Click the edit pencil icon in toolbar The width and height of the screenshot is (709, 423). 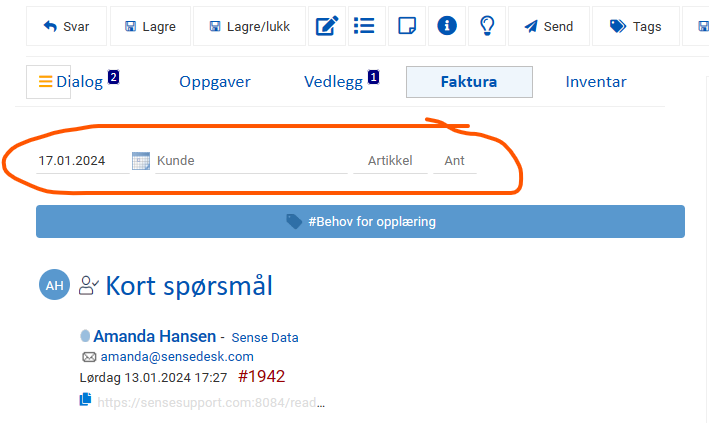pyautogui.click(x=326, y=26)
